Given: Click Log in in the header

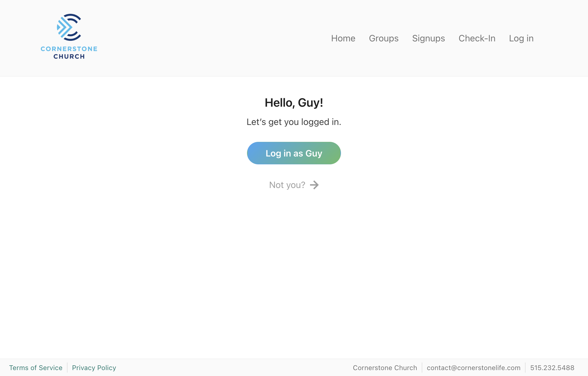Looking at the screenshot, I should click(x=521, y=38).
